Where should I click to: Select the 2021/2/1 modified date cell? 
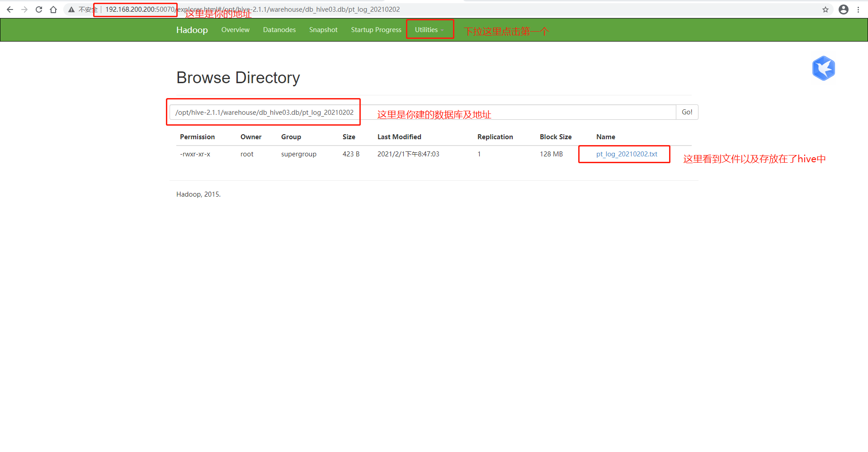(408, 154)
